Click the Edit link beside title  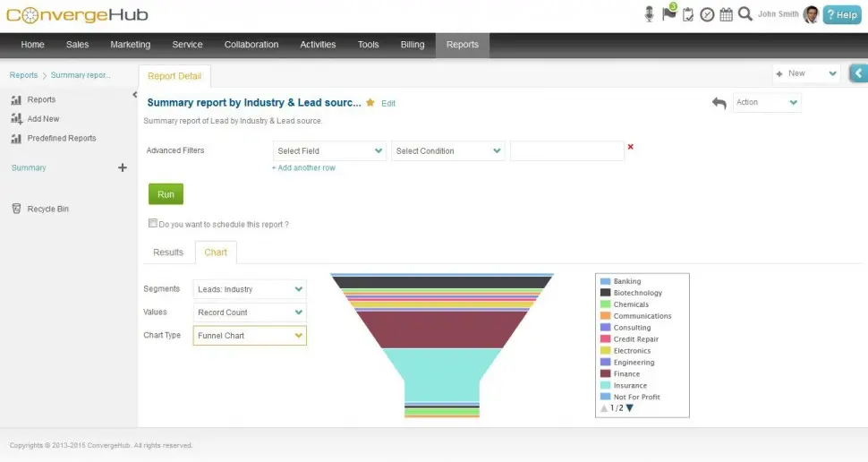pos(388,104)
